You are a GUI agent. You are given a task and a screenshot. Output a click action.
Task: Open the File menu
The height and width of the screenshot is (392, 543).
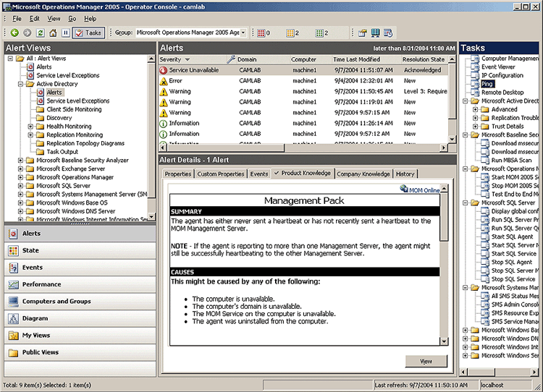coord(17,19)
